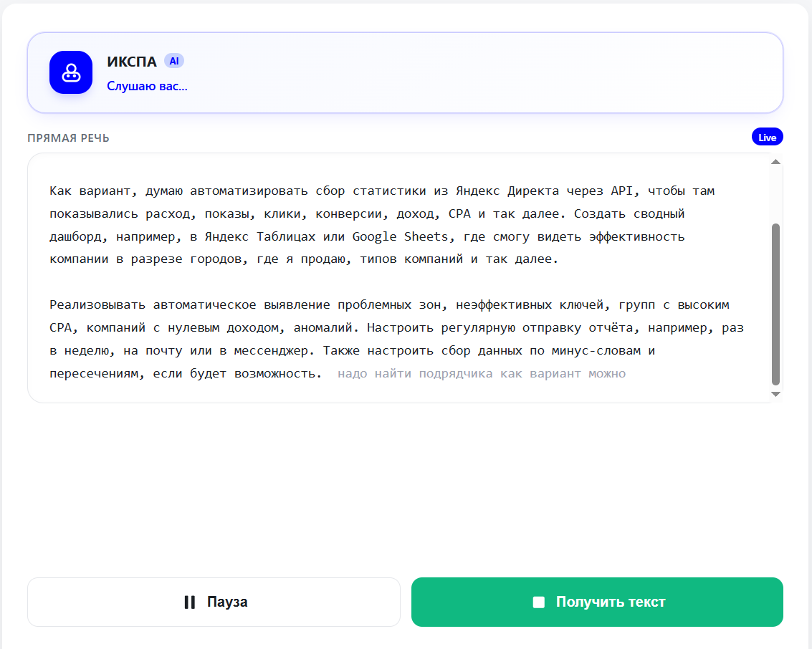This screenshot has width=812, height=649.
Task: Click the Получить текст button
Action: click(597, 602)
